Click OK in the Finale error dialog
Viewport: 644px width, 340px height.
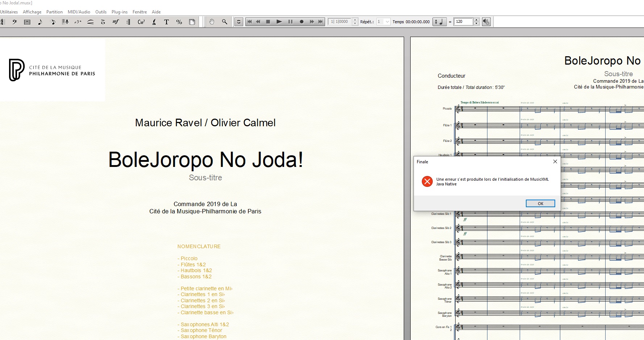[x=540, y=204]
